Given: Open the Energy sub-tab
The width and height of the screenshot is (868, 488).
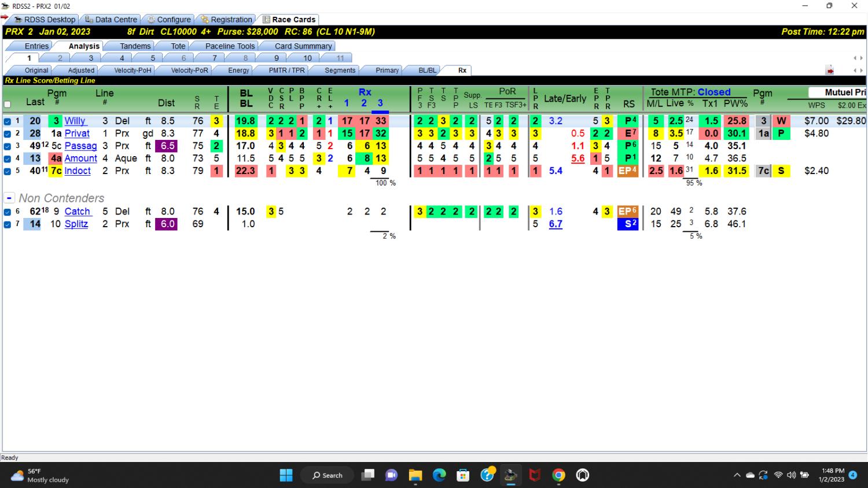Looking at the screenshot, I should 238,71.
